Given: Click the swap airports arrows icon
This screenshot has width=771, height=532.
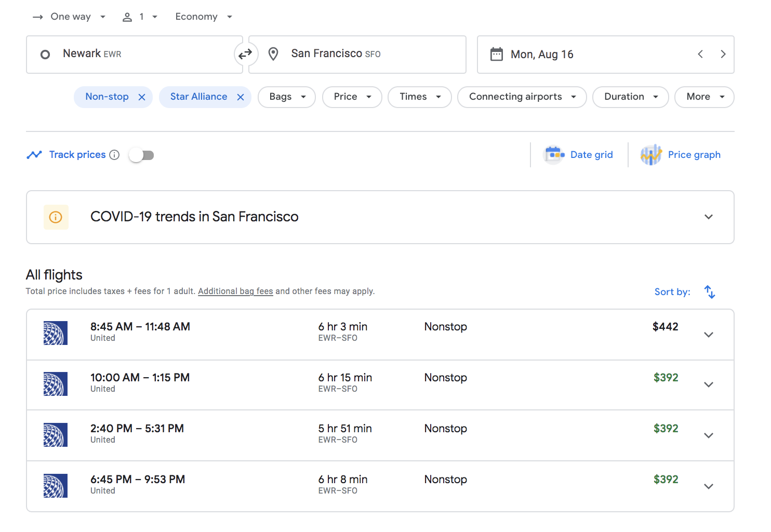Looking at the screenshot, I should pyautogui.click(x=246, y=54).
